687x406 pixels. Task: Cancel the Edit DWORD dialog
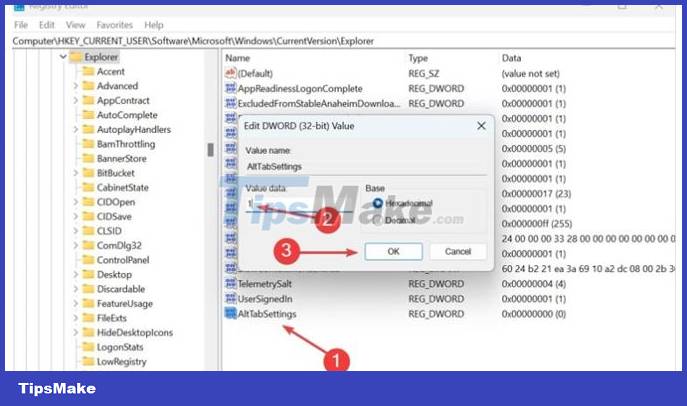pos(458,251)
